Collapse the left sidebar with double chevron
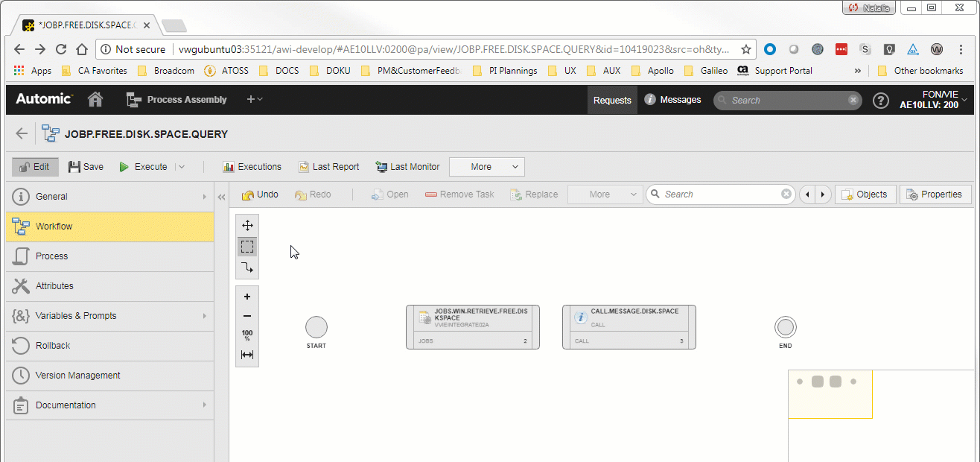This screenshot has width=980, height=462. (221, 197)
